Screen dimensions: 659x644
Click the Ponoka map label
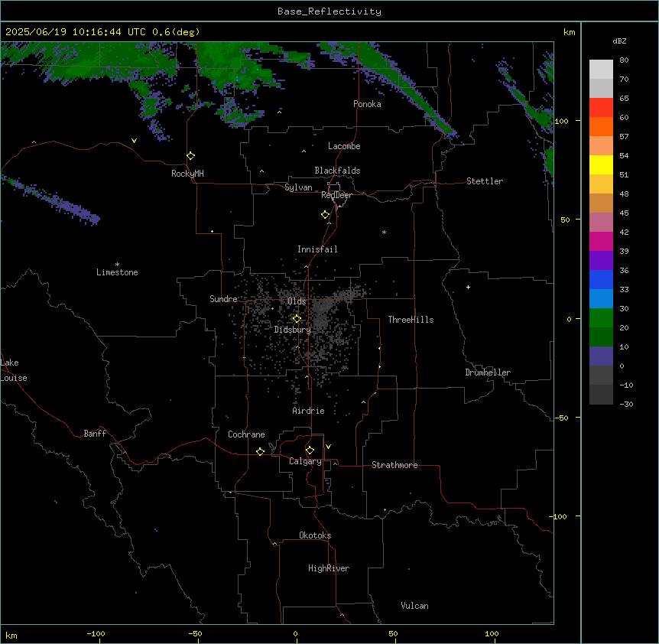[367, 104]
